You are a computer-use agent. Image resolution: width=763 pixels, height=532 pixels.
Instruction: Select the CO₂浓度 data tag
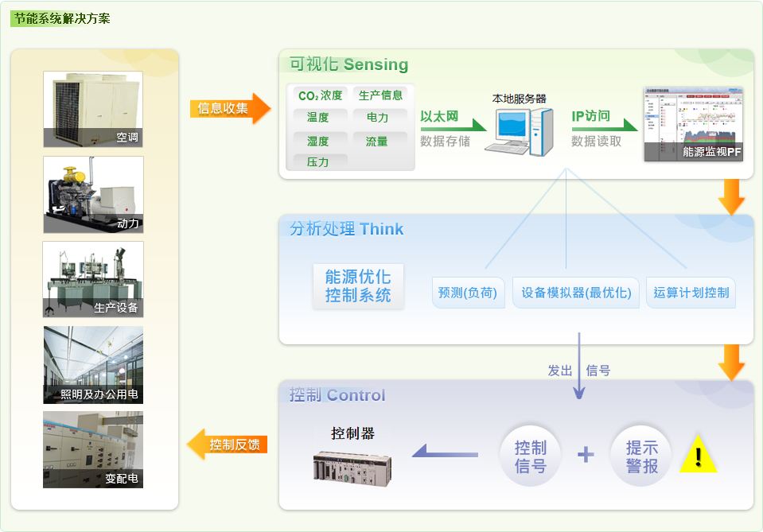point(320,95)
